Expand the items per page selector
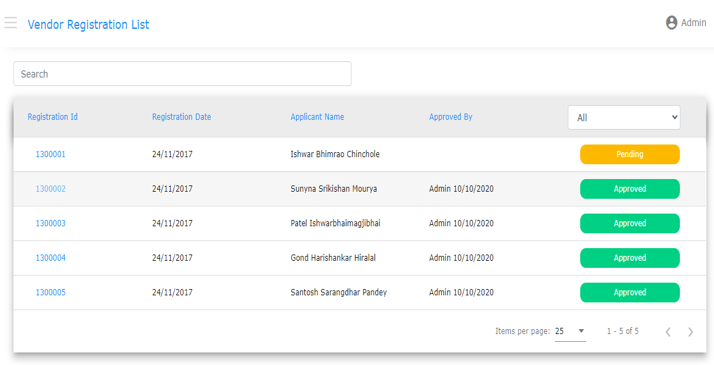 570,331
